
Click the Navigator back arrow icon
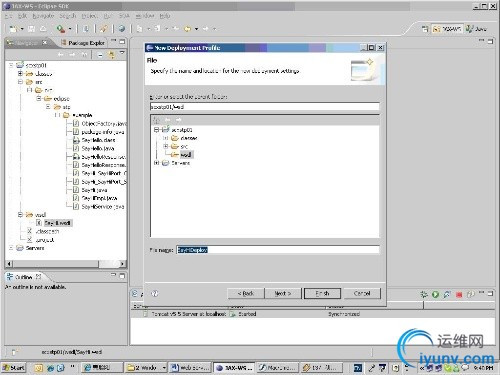pyautogui.click(x=61, y=55)
